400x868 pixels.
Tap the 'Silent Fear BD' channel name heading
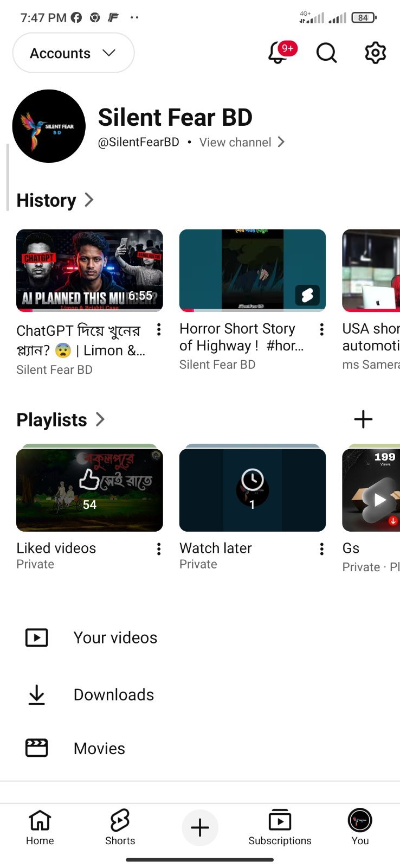(x=175, y=117)
